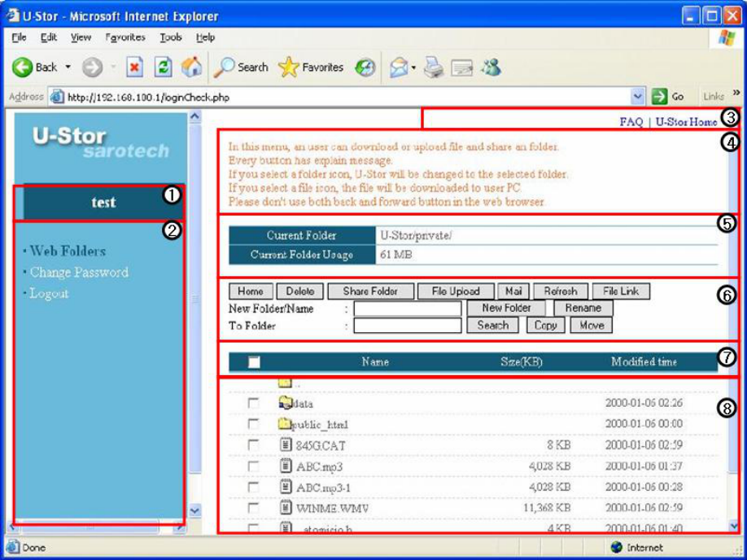Click the Internet zone globe in status bar
The height and width of the screenshot is (560, 747).
click(617, 547)
